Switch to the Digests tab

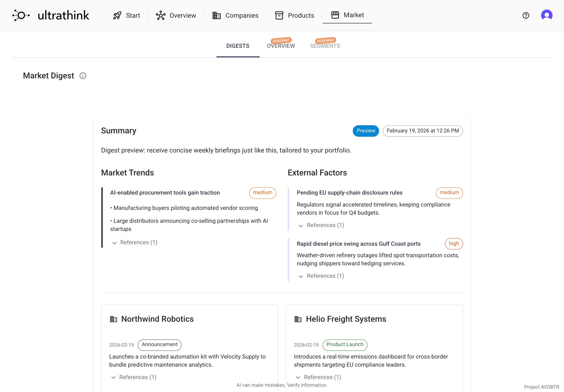238,46
